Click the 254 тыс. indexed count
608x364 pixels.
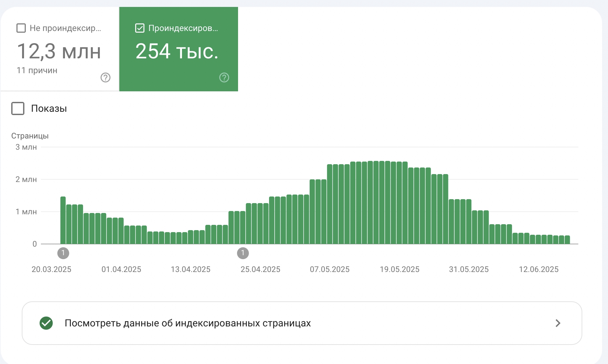tap(177, 51)
